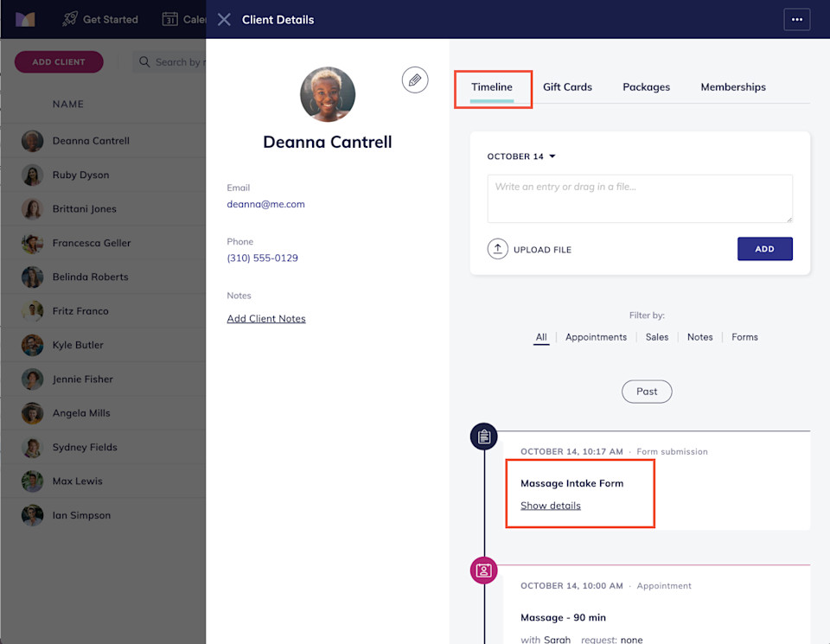Click the Add Client Notes link
This screenshot has height=644, width=830.
[x=266, y=319]
